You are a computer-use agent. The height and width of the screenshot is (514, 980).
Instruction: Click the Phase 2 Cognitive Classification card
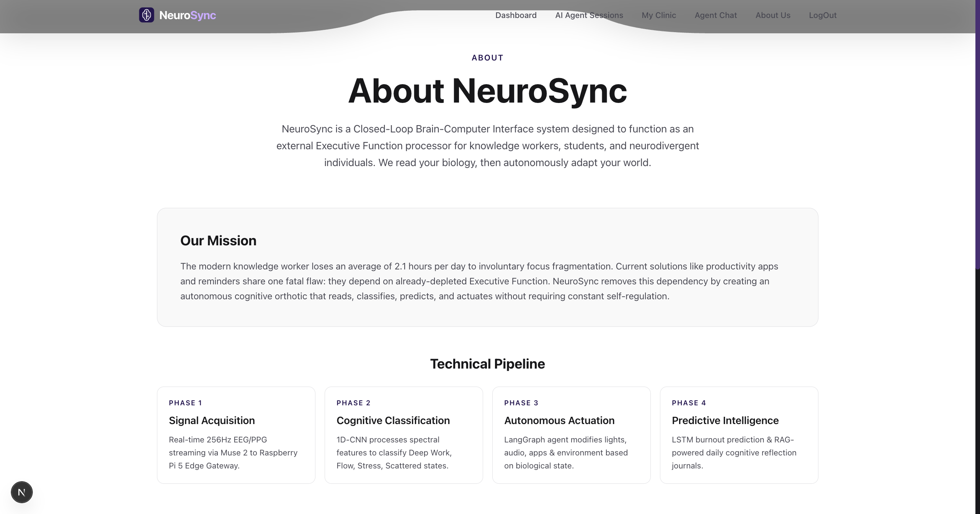403,435
